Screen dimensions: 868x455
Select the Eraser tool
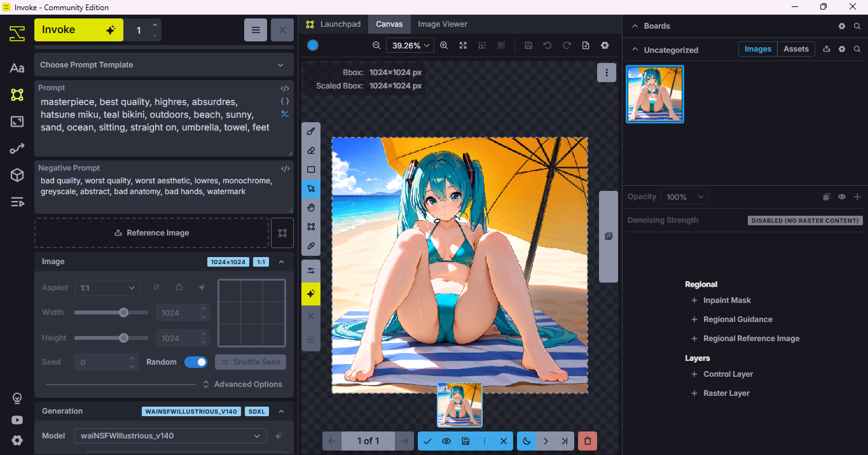(311, 151)
